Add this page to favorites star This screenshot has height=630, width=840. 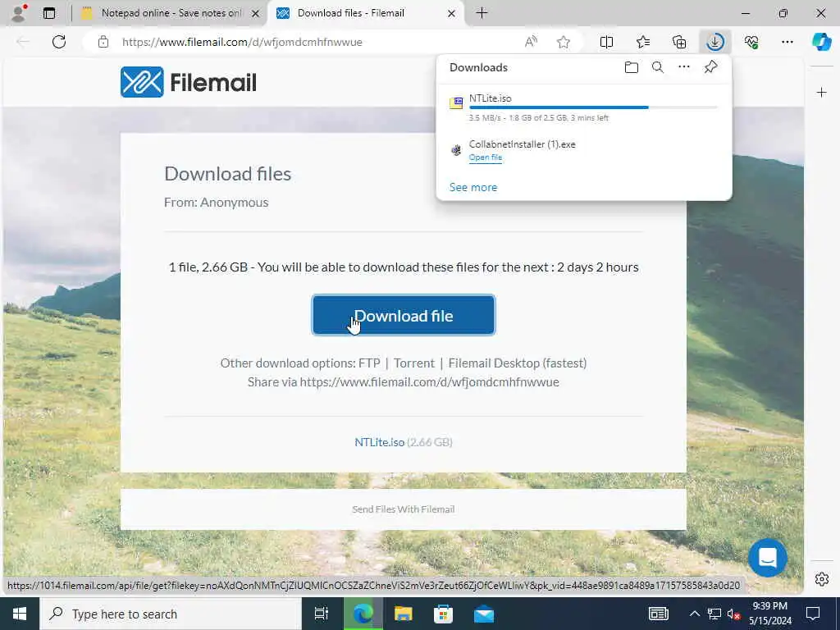pos(563,42)
